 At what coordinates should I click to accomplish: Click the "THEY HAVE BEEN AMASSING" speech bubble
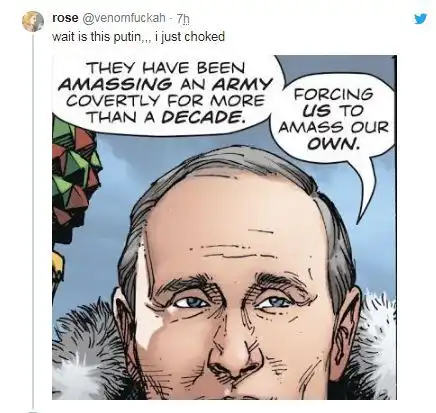tap(165, 93)
